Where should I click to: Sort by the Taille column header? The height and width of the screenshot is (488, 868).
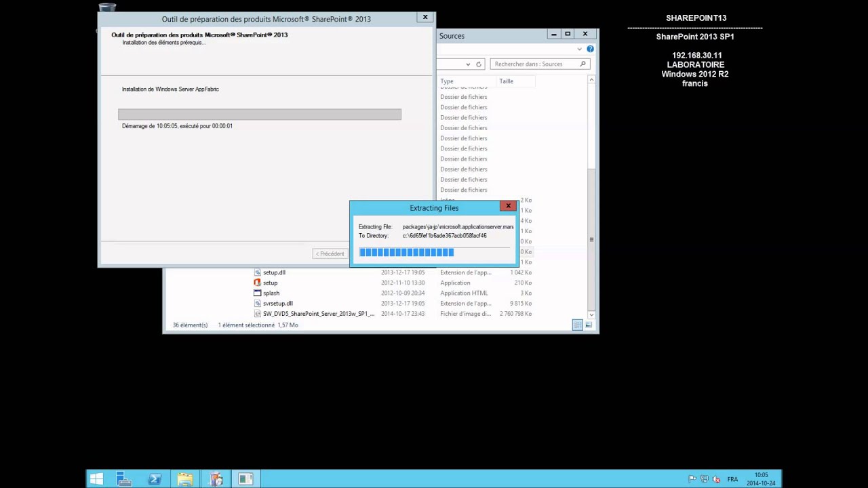tap(515, 81)
